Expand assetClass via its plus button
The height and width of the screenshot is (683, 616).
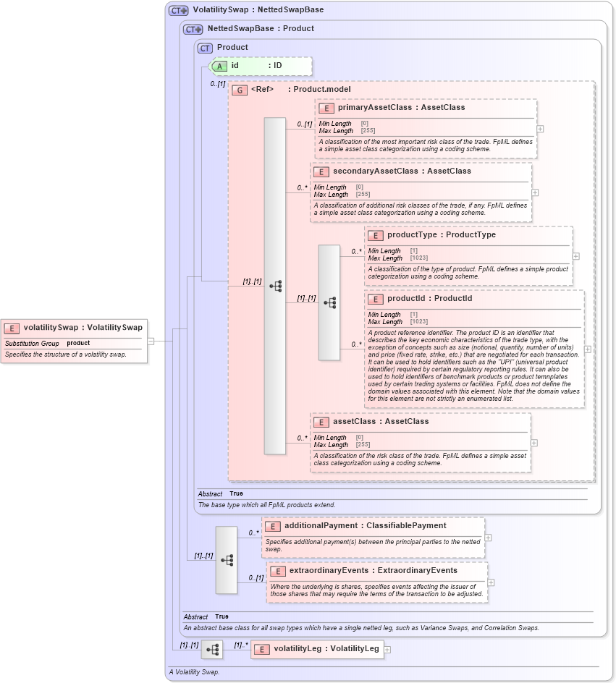click(x=533, y=441)
